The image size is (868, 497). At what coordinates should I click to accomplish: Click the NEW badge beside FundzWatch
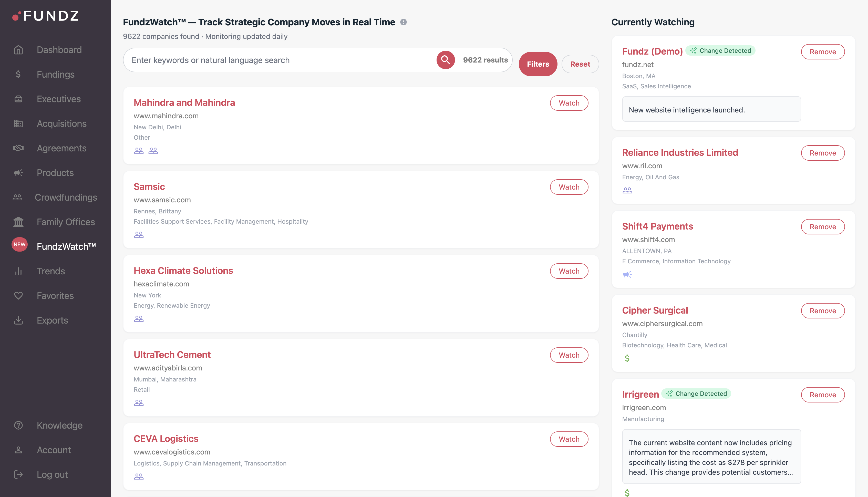[19, 244]
